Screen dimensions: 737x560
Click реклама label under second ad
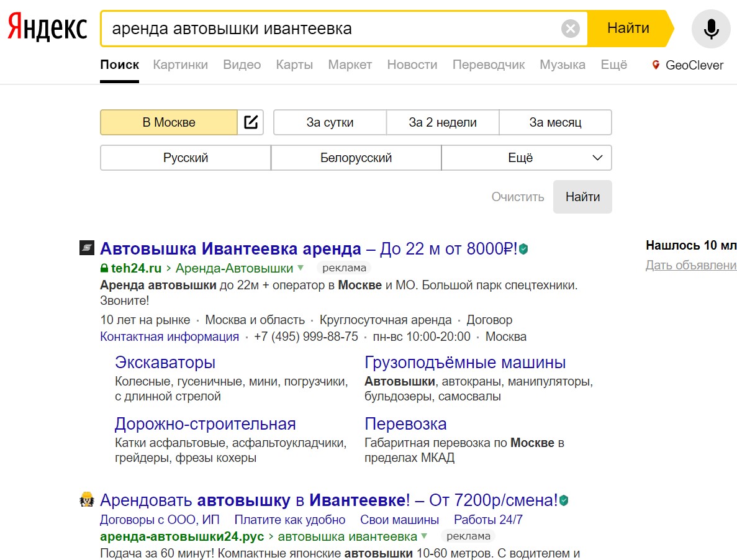click(x=468, y=536)
